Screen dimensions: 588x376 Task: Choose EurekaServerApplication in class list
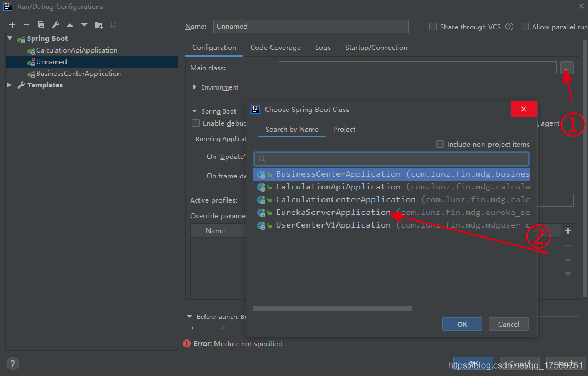point(391,213)
